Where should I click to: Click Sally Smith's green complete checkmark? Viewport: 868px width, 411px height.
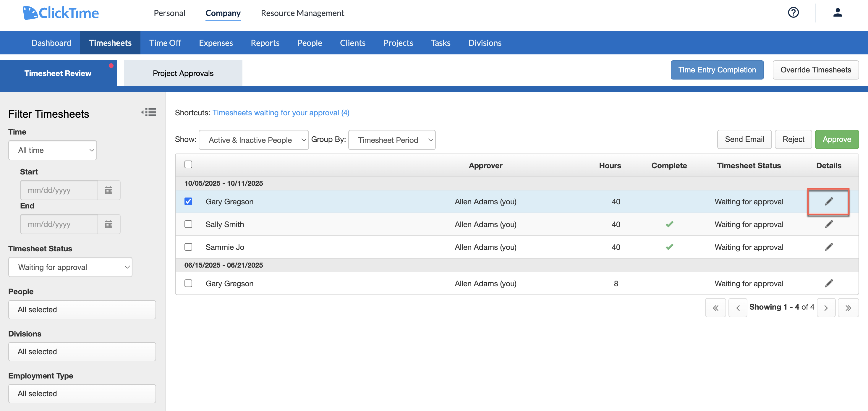[669, 224]
